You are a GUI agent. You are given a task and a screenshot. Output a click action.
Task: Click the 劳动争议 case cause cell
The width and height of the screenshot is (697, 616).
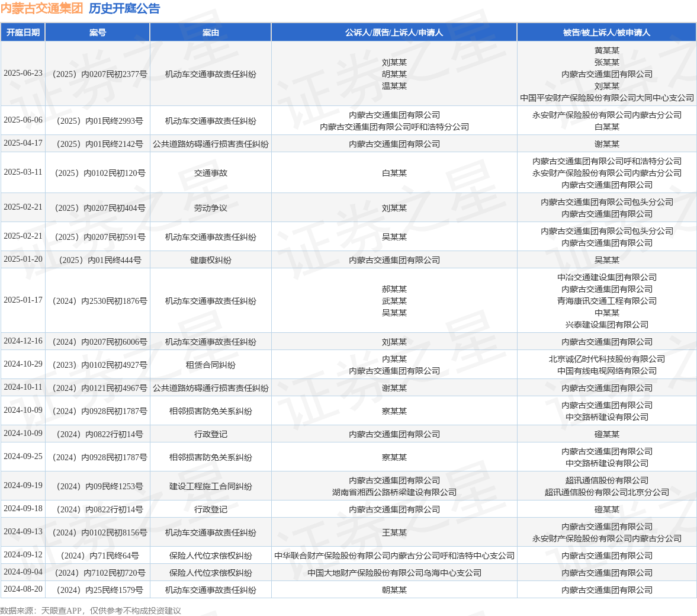[211, 208]
